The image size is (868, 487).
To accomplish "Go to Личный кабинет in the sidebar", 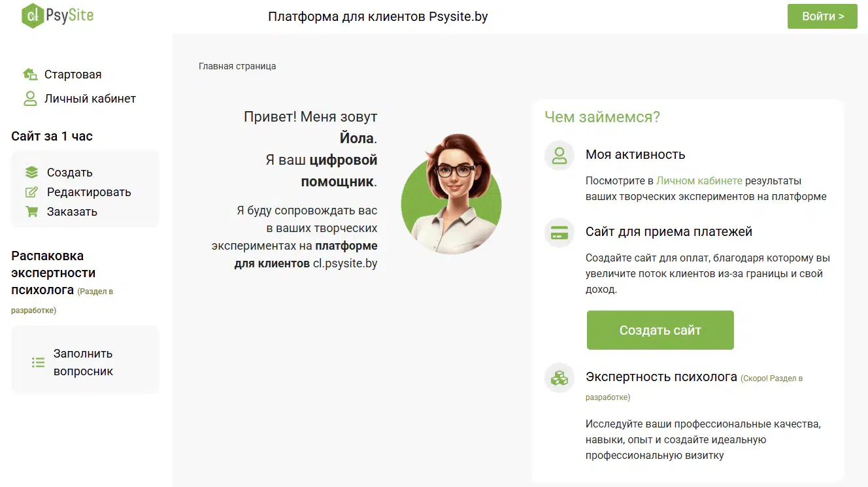I will coord(90,99).
